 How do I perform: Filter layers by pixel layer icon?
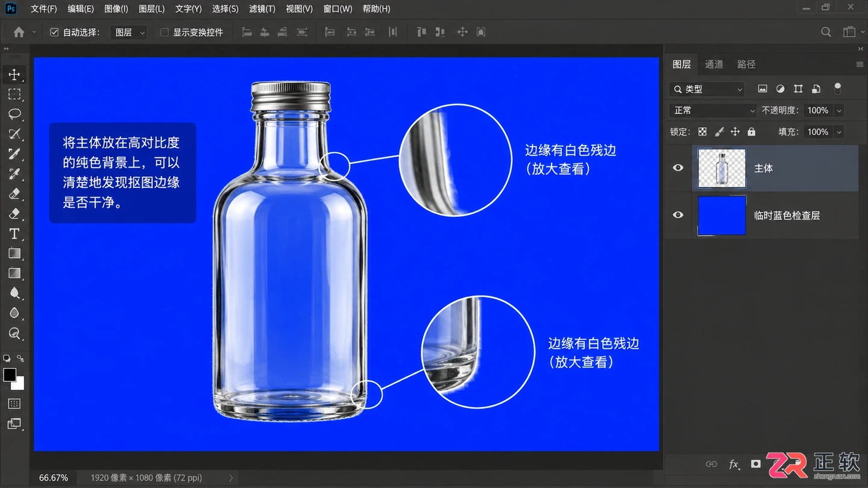point(763,89)
